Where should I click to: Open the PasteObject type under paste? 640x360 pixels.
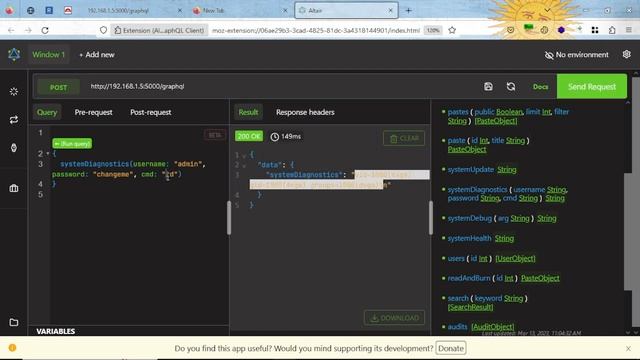(x=467, y=149)
